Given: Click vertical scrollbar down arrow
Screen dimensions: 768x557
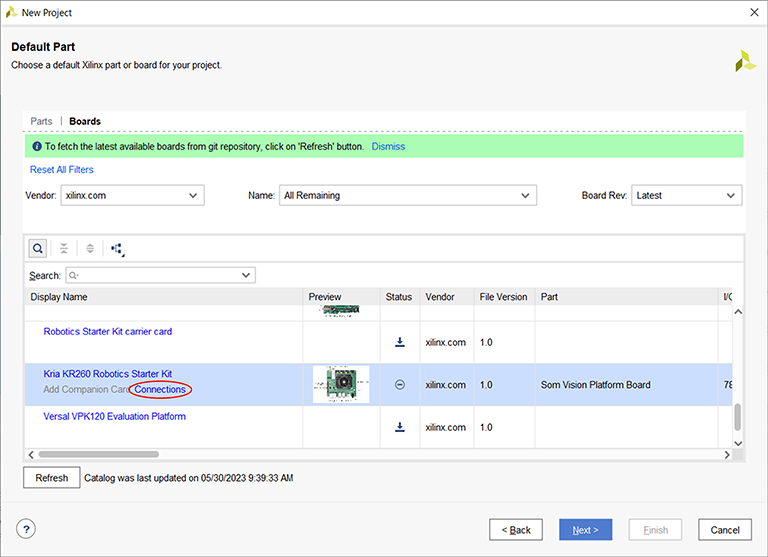Looking at the screenshot, I should point(738,443).
